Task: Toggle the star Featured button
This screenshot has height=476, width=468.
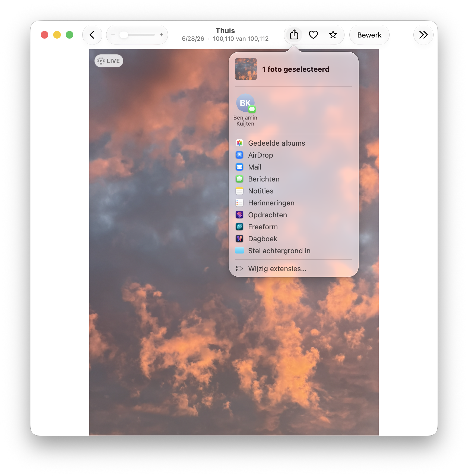Action: [333, 35]
